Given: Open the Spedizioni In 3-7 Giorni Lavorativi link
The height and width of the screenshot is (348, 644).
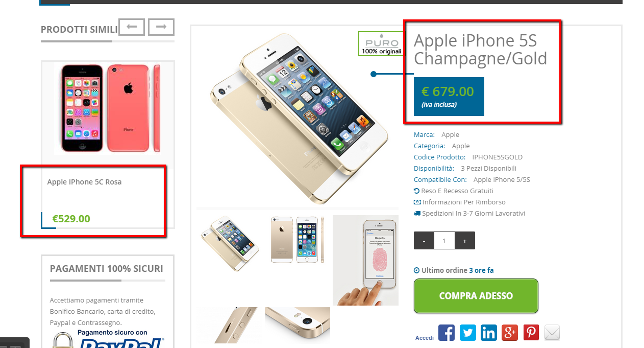Looking at the screenshot, I should coord(469,213).
